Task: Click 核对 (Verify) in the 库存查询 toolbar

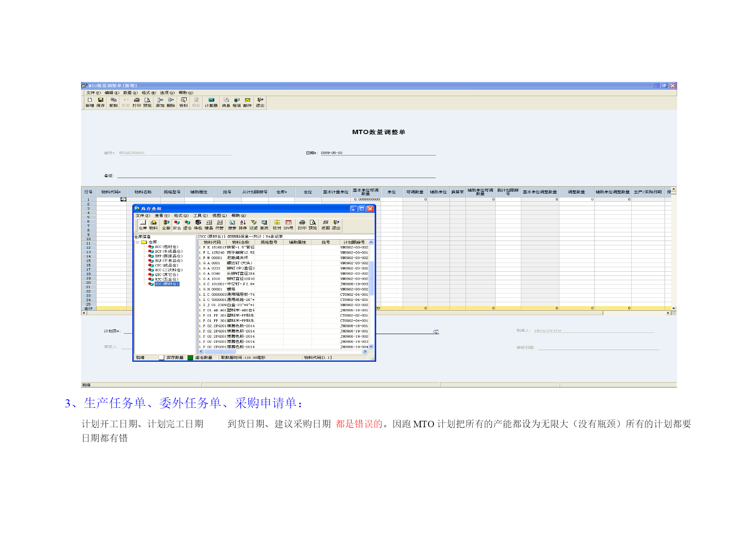Action: (277, 225)
